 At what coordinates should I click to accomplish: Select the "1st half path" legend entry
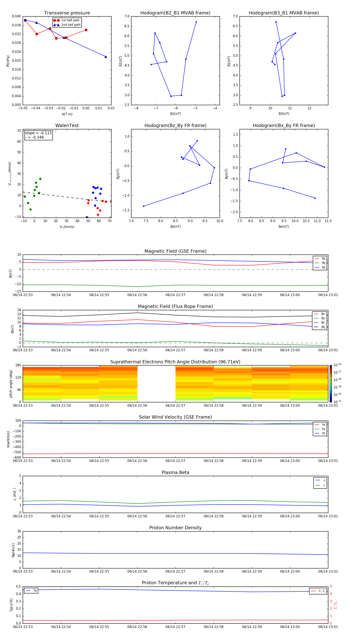coord(67,20)
